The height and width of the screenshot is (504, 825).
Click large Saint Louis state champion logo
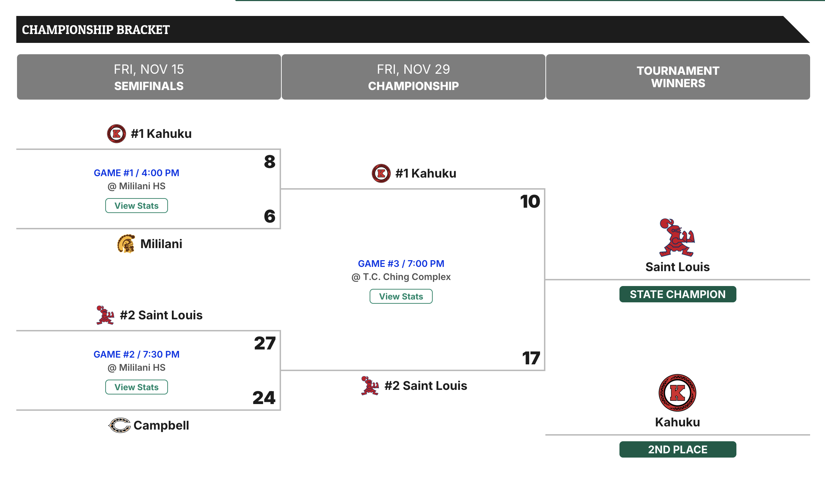[677, 237]
